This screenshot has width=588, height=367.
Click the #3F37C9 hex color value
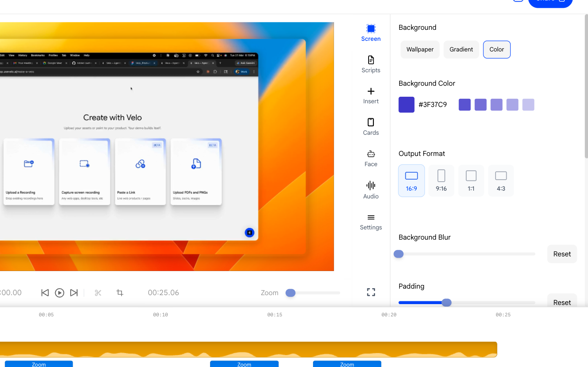click(x=432, y=105)
